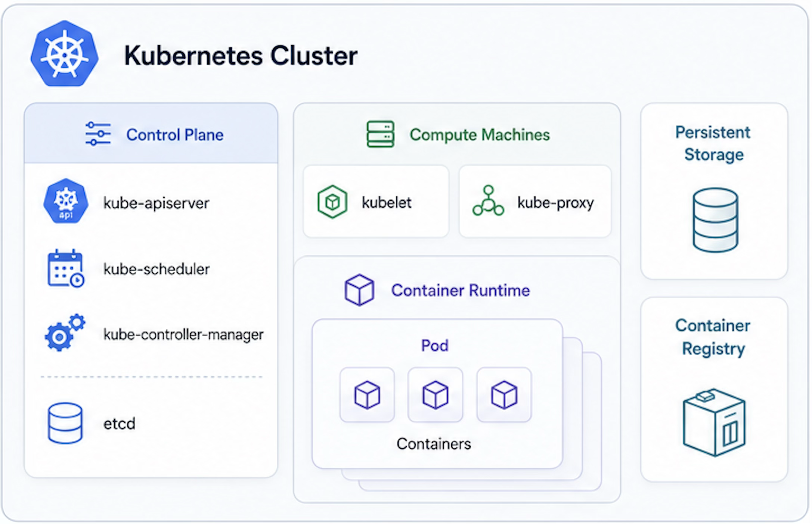
Task: Click the kubelet green hexagon icon
Action: tap(332, 202)
